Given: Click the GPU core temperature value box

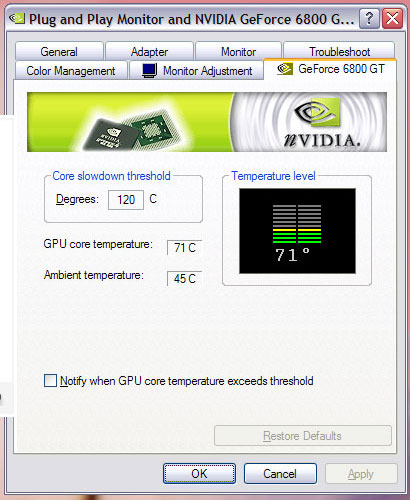Looking at the screenshot, I should pyautogui.click(x=184, y=248).
